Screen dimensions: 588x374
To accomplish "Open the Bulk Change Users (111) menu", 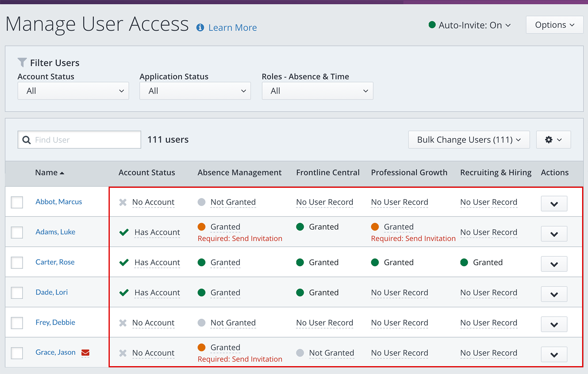I will tap(469, 140).
